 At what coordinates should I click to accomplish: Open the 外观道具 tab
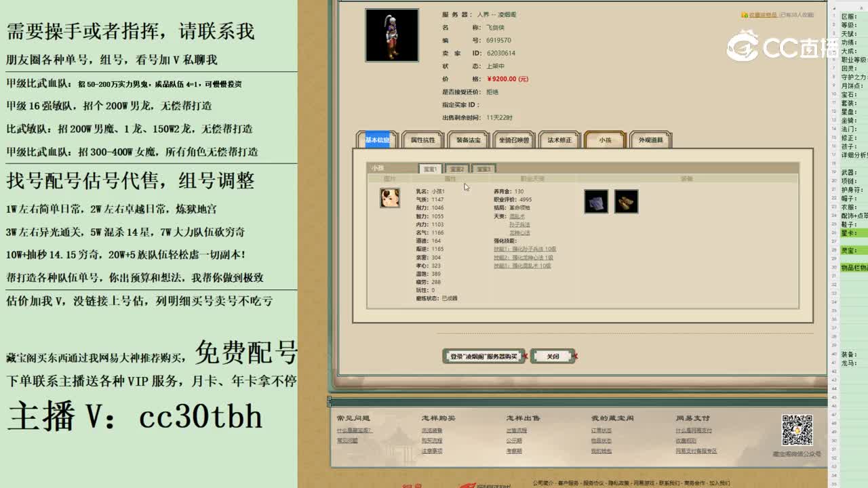coord(651,140)
